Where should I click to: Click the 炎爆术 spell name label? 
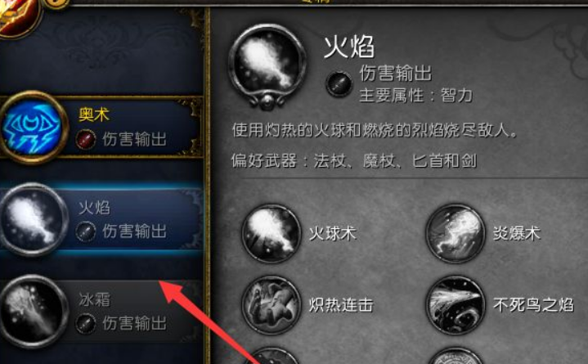[517, 233]
